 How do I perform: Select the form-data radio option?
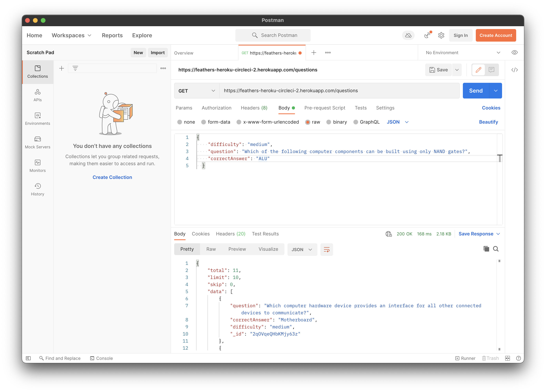click(x=204, y=122)
